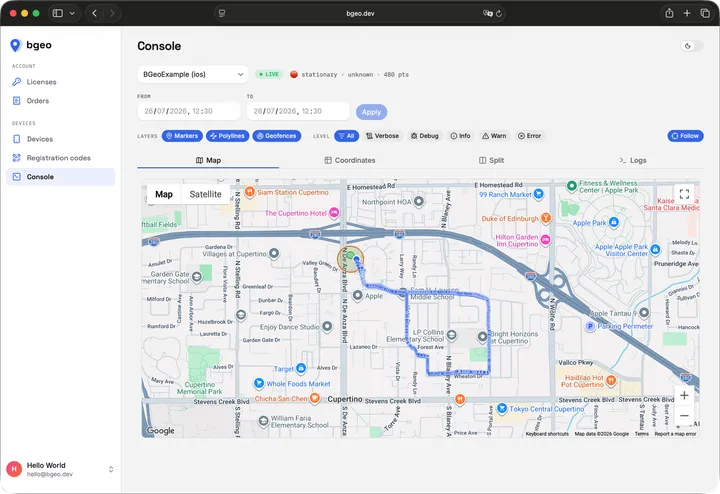Click the Duke of Edinburgh pin
The width and height of the screenshot is (720, 494).
[x=546, y=218]
